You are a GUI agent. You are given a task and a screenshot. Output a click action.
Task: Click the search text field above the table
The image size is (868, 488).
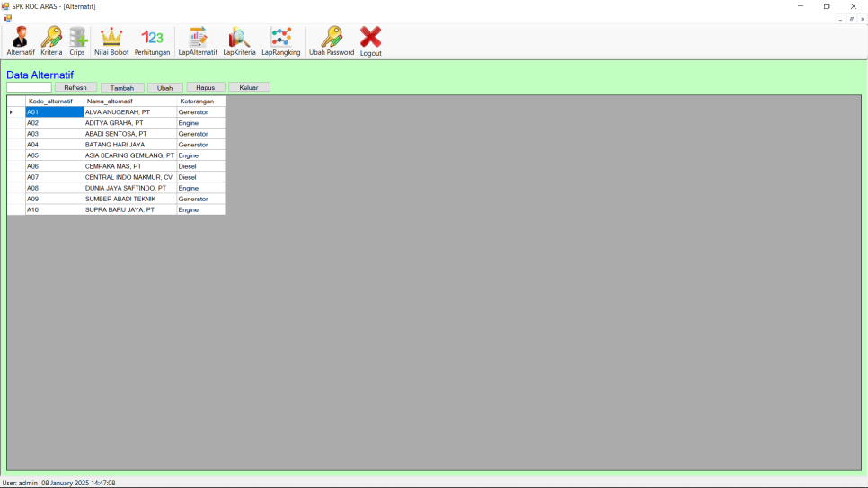pos(29,87)
